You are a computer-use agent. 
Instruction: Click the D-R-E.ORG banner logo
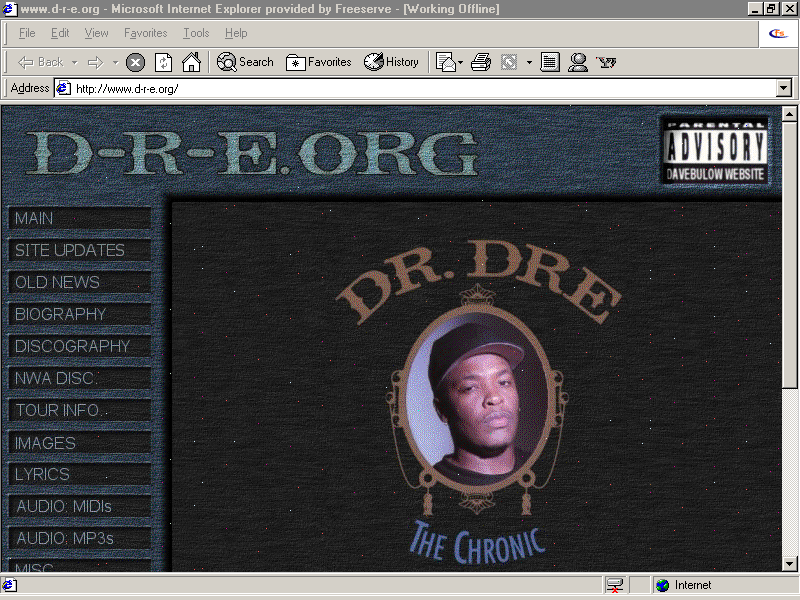(x=252, y=153)
